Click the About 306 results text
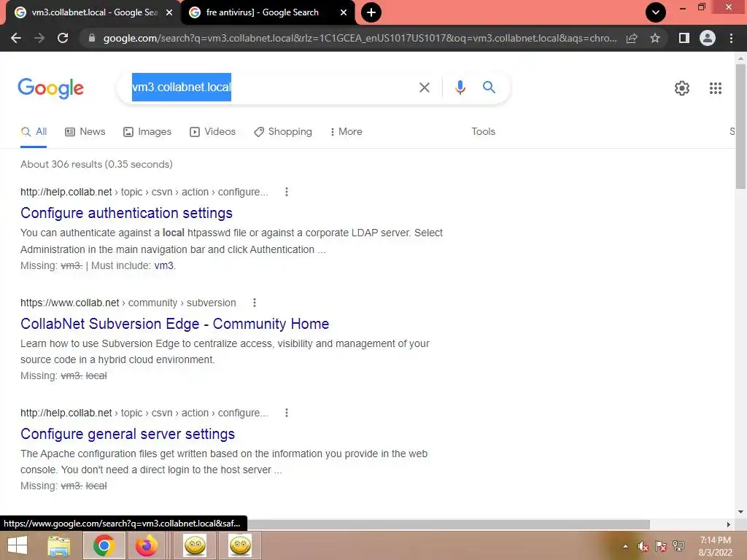The width and height of the screenshot is (747, 560). [x=97, y=164]
